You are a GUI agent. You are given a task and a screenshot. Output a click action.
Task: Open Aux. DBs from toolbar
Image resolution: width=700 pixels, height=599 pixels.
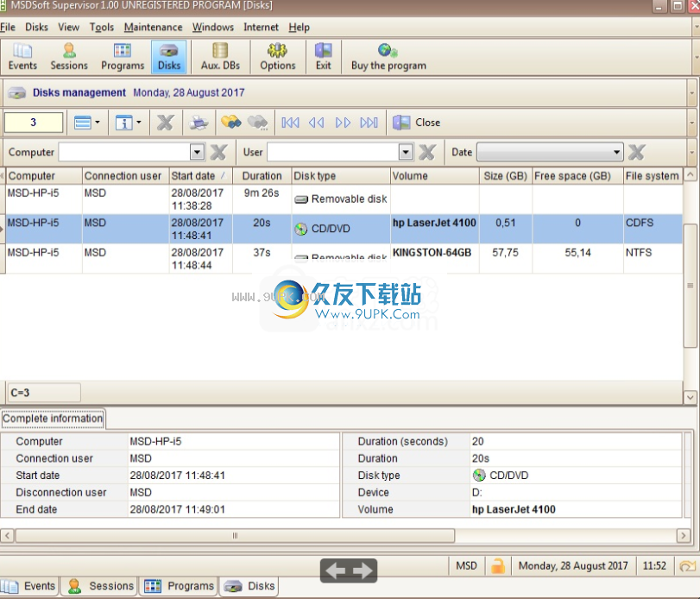click(x=220, y=57)
